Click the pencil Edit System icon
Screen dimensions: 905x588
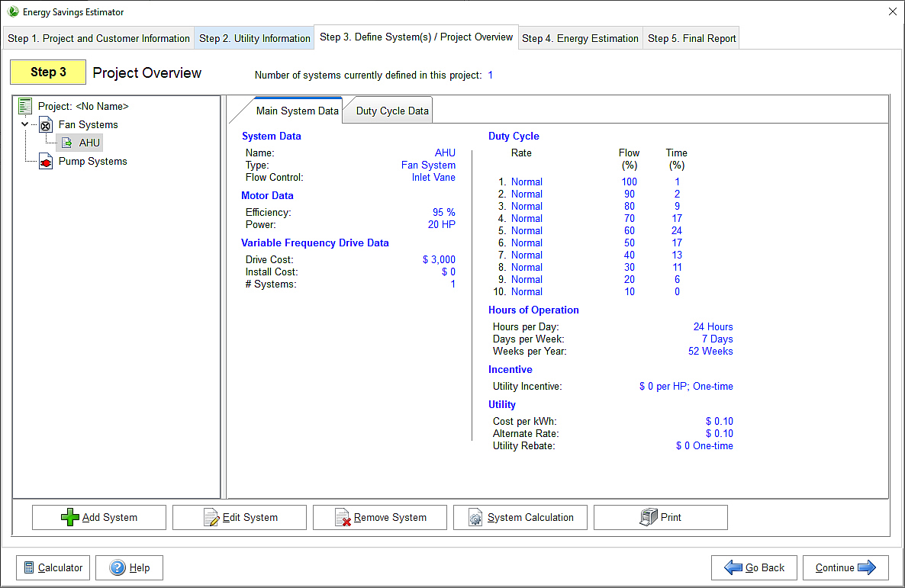coord(211,518)
